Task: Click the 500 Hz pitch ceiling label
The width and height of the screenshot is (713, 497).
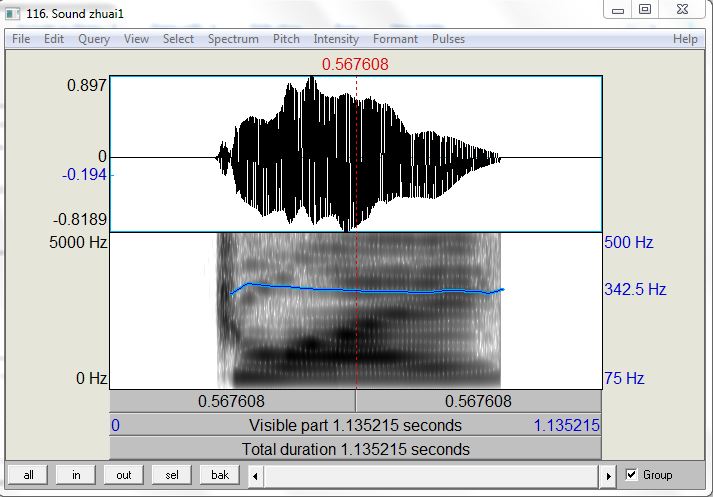Action: pos(629,242)
